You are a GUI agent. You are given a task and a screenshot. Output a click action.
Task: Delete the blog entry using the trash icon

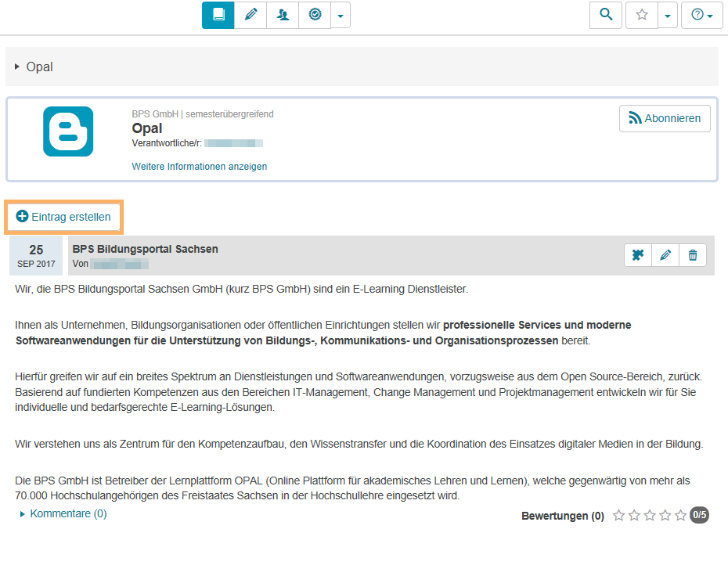tap(692, 254)
